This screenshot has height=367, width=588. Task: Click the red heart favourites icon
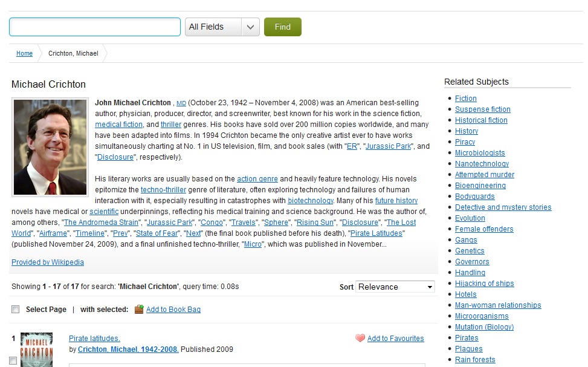[x=360, y=338]
